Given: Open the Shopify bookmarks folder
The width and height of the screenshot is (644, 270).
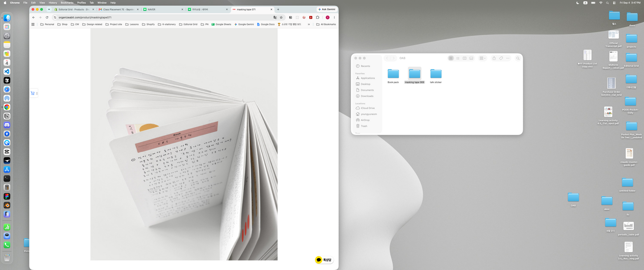Looking at the screenshot, I should tap(148, 24).
